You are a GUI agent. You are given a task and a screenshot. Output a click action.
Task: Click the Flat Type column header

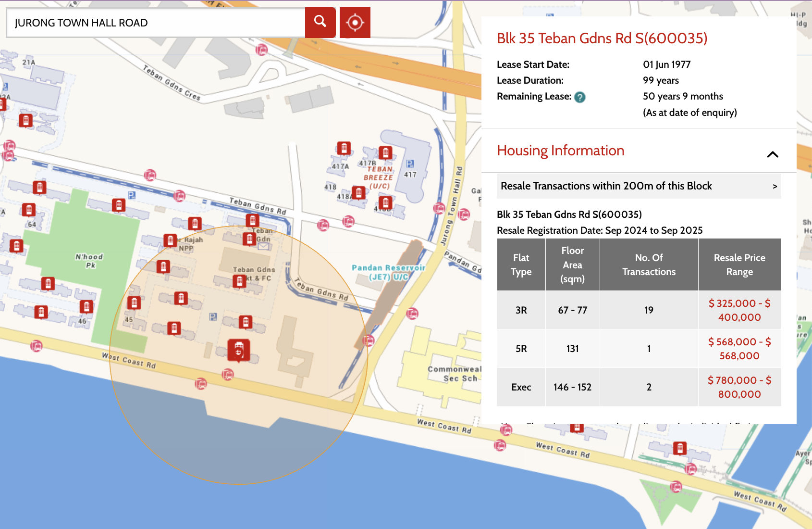click(521, 264)
